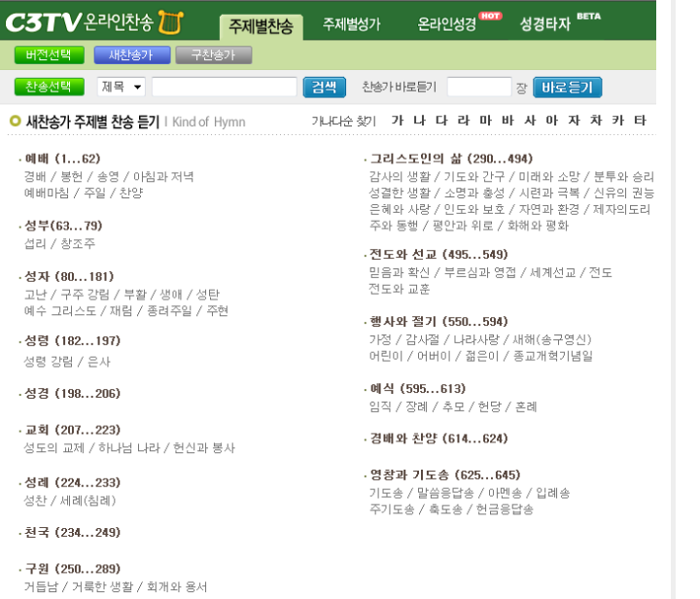Select the 마 alphabetical index link
This screenshot has height=599, width=700.
tap(486, 121)
